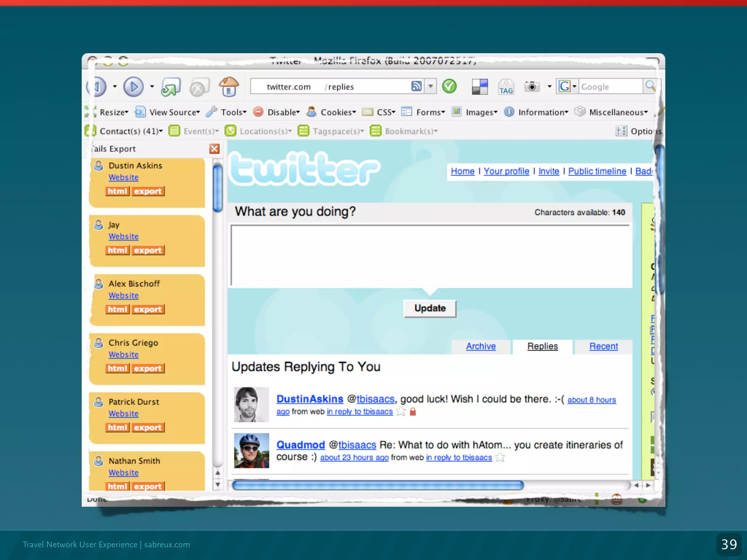The width and height of the screenshot is (747, 560).
Task: Click the Google search engine icon
Action: [x=564, y=86]
